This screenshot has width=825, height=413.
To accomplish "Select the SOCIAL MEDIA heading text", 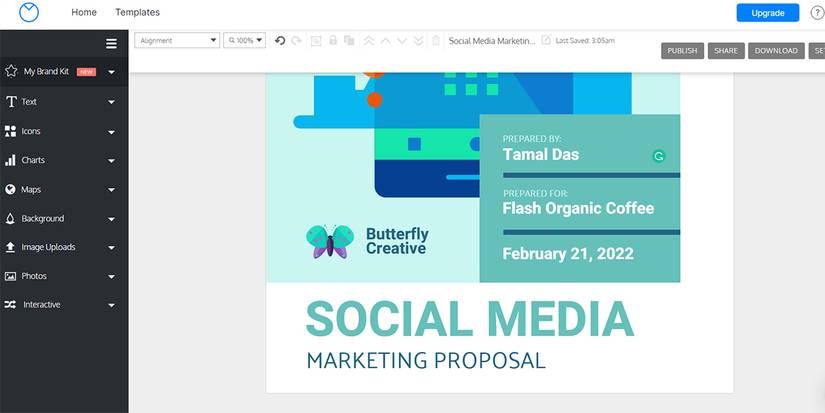I will [470, 319].
